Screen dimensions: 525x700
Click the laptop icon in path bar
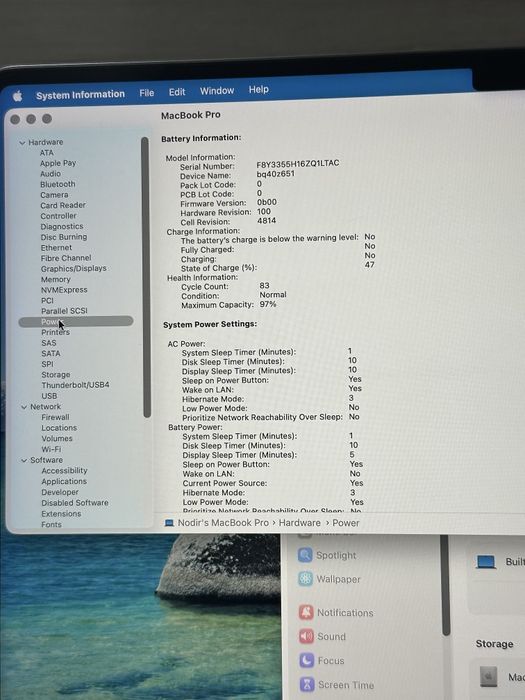[169, 523]
